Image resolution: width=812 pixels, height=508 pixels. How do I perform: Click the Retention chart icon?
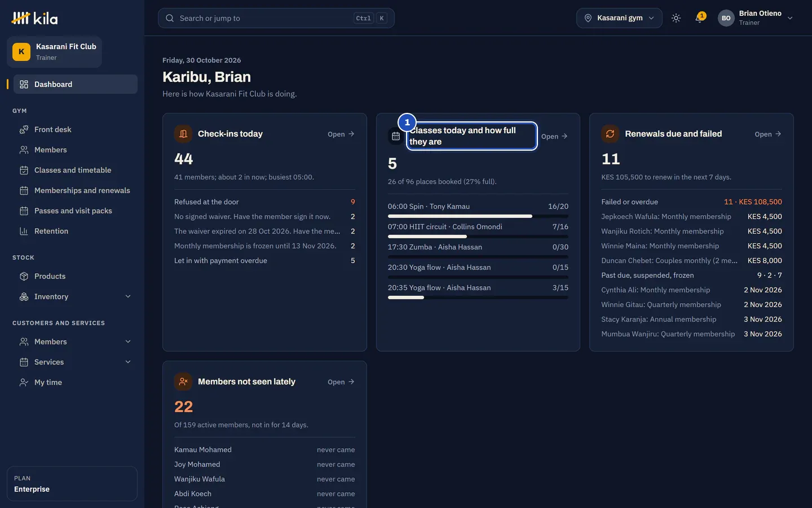click(x=24, y=231)
